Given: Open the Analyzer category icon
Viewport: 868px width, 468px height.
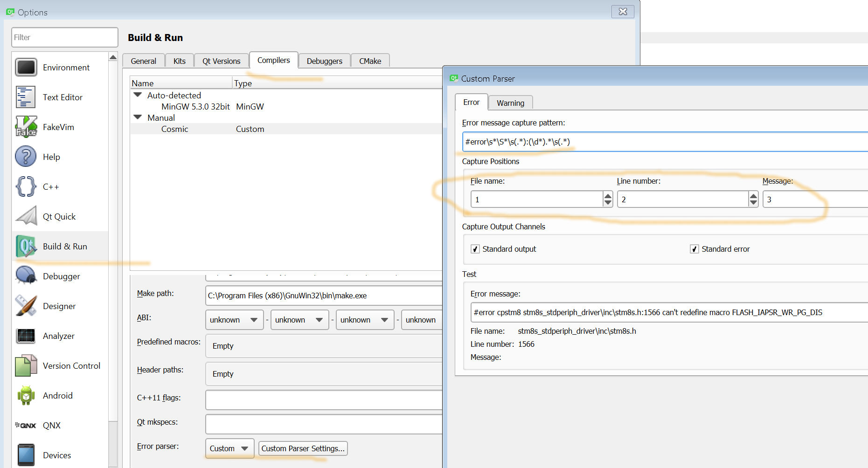Looking at the screenshot, I should click(x=26, y=336).
